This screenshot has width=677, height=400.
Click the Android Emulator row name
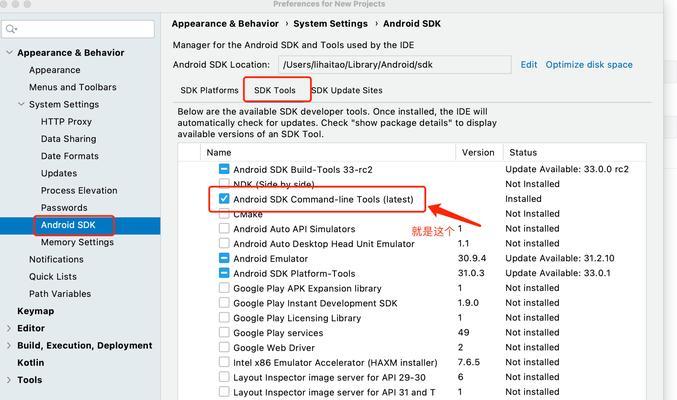270,259
